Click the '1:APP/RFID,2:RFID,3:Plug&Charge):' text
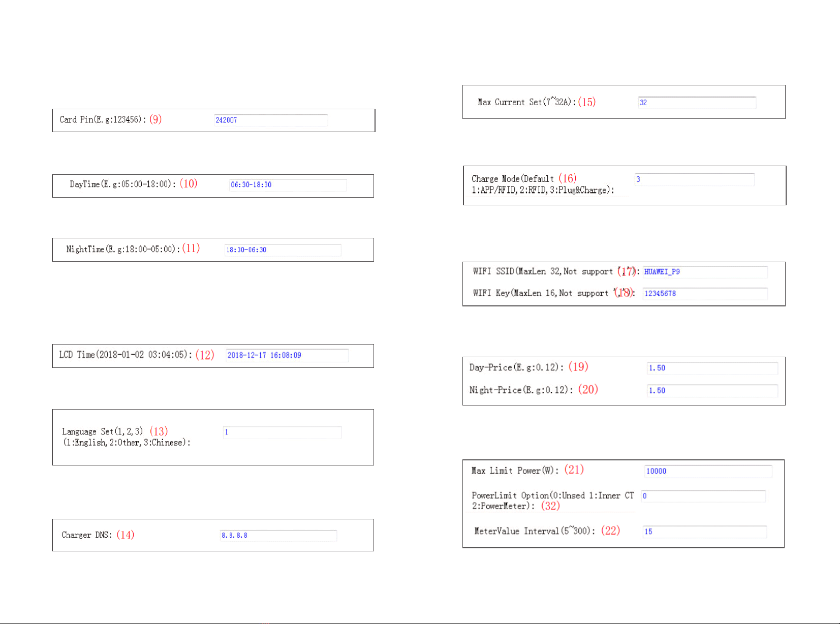840x624 pixels. [543, 190]
